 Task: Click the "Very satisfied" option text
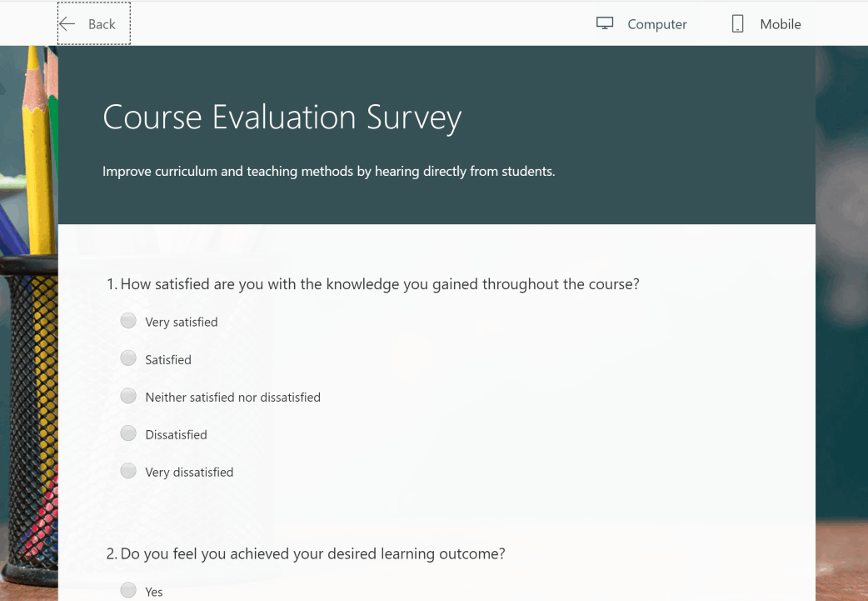click(x=182, y=322)
